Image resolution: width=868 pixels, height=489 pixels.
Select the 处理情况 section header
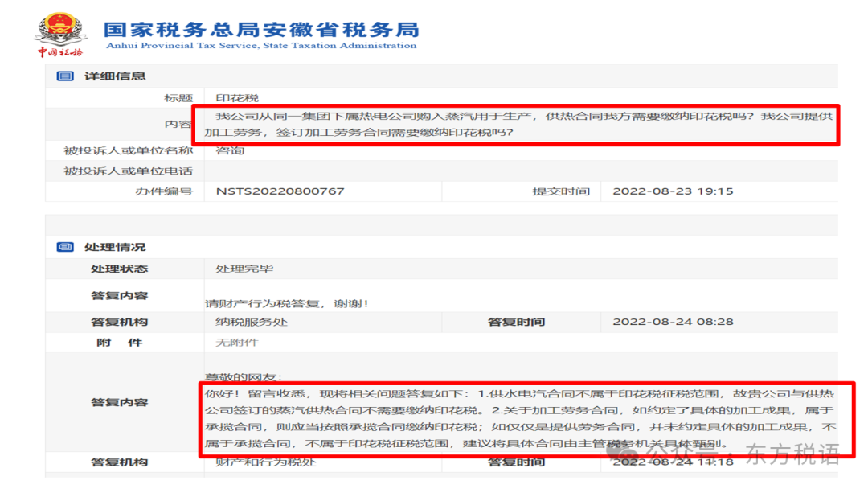(115, 247)
